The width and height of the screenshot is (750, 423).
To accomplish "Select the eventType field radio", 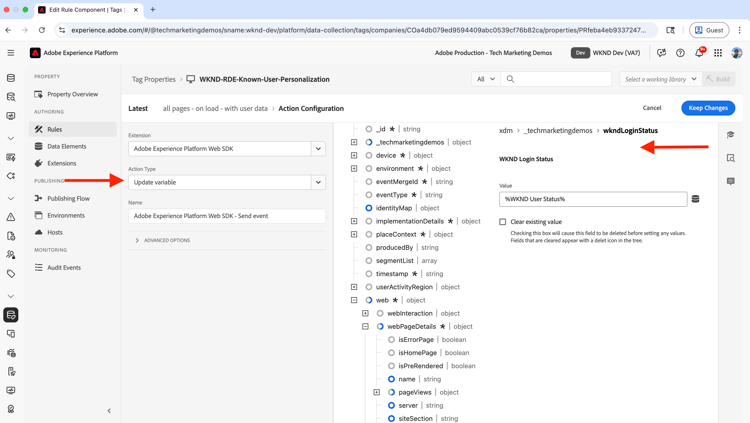I will (369, 195).
